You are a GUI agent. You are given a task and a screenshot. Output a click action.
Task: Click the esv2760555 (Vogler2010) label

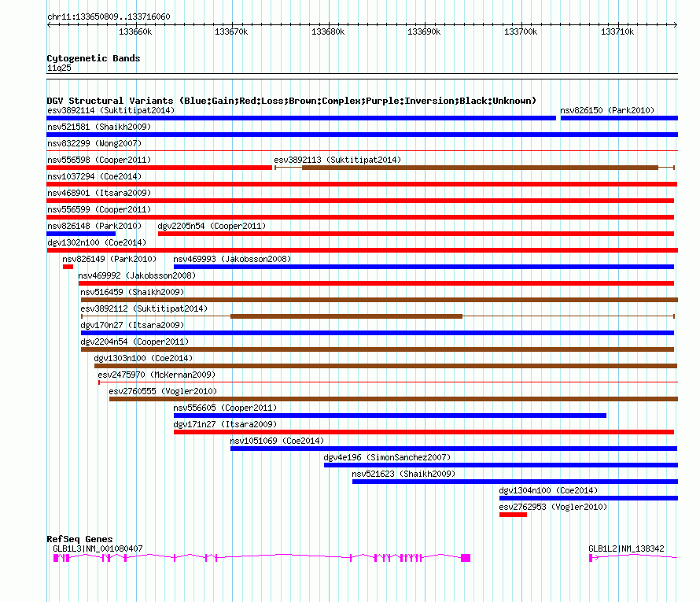coord(163,391)
